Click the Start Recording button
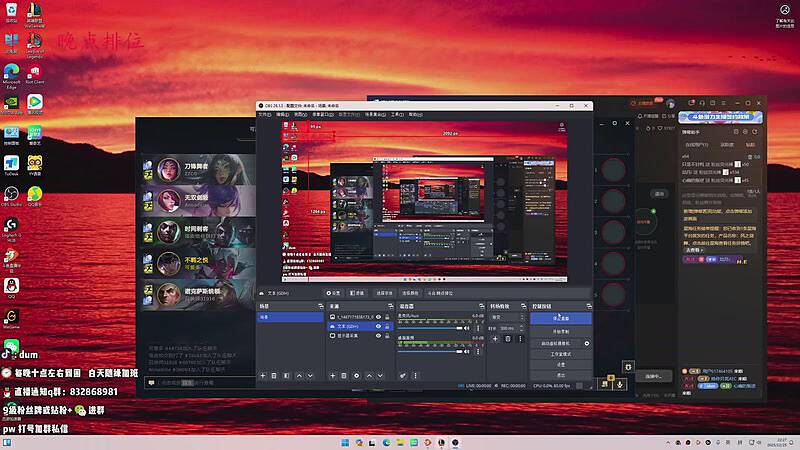The image size is (800, 450). tap(561, 330)
